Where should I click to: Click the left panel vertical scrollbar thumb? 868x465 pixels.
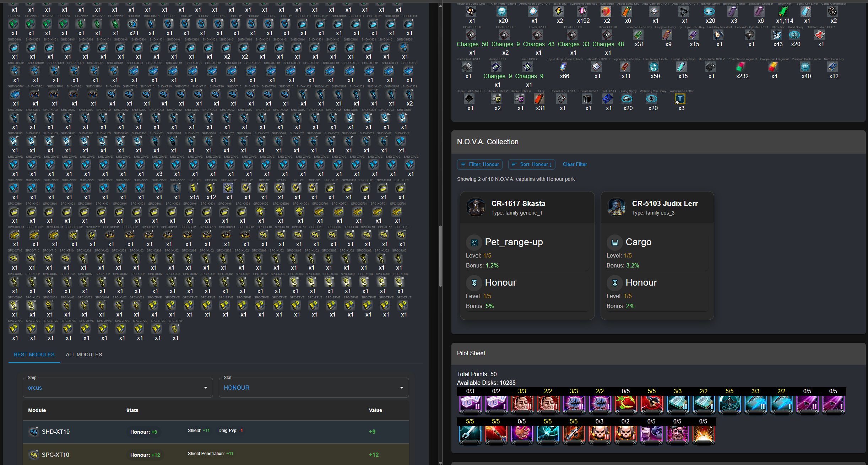pyautogui.click(x=440, y=256)
